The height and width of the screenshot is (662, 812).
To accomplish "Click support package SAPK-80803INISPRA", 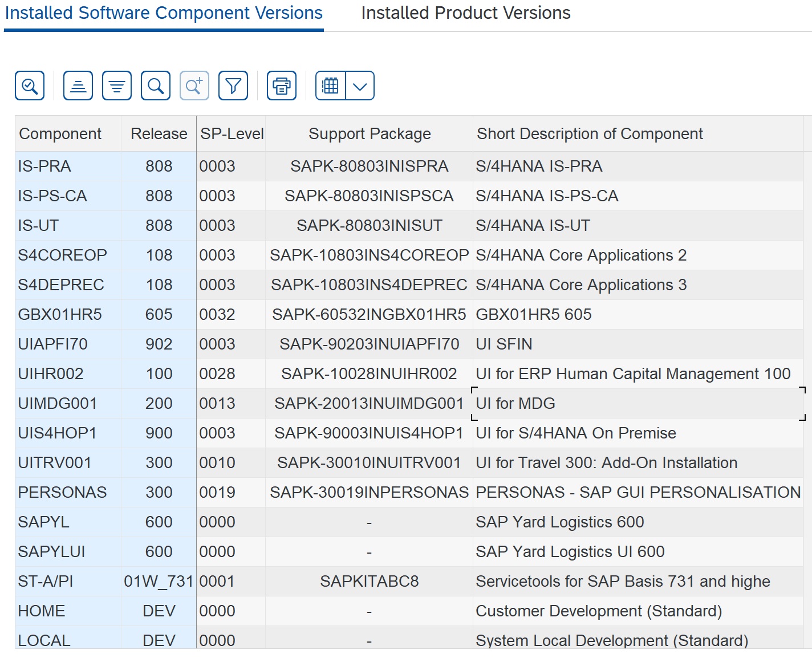I will point(370,166).
